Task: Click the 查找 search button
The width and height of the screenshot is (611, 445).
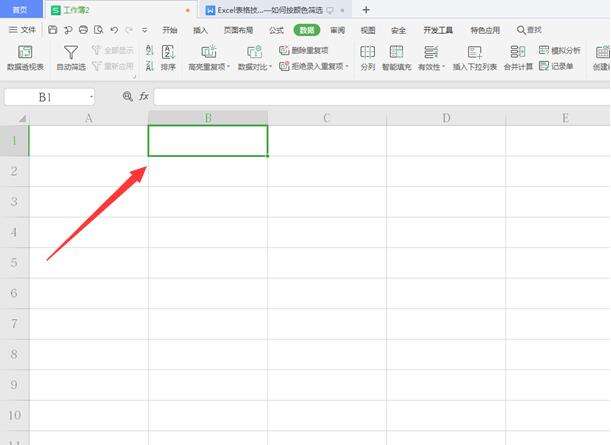Action: pyautogui.click(x=529, y=30)
